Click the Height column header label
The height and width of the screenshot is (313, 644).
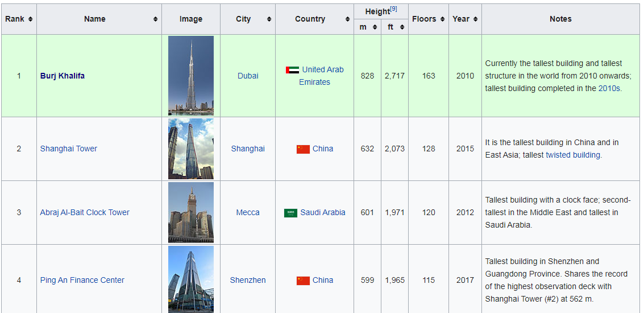[377, 12]
